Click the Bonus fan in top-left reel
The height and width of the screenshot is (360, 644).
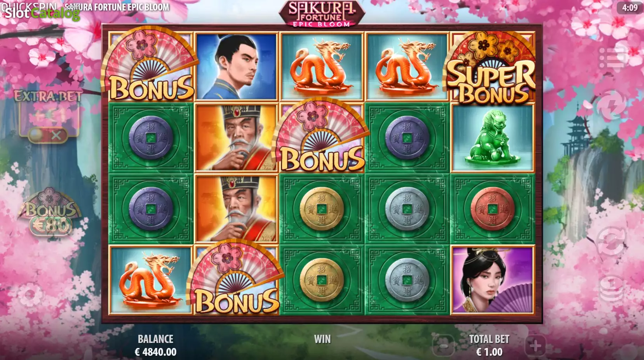click(150, 66)
